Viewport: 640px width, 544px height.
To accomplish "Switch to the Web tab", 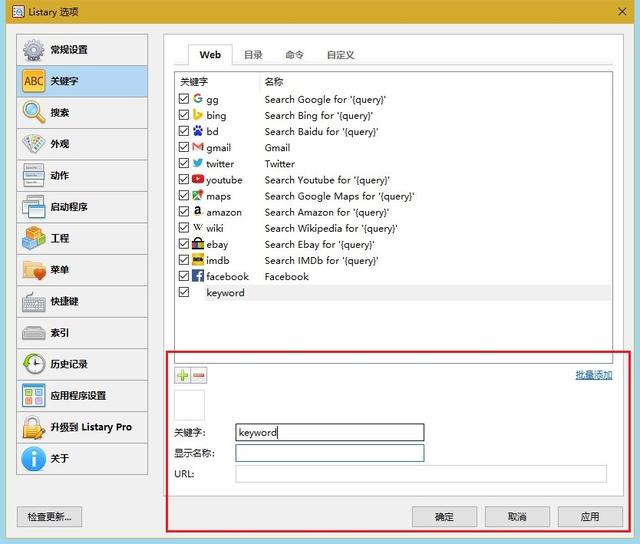I will 210,55.
